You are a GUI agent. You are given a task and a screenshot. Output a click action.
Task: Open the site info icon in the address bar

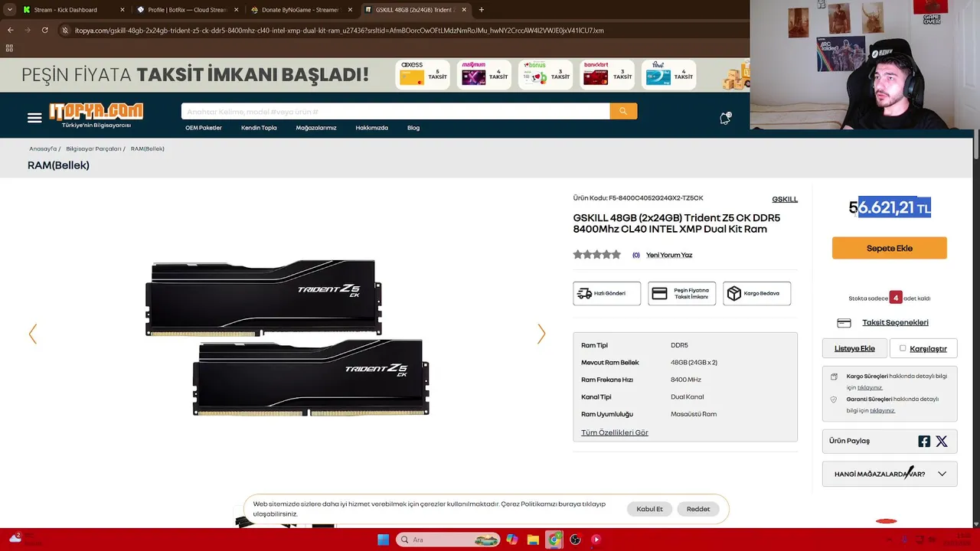pyautogui.click(x=65, y=31)
